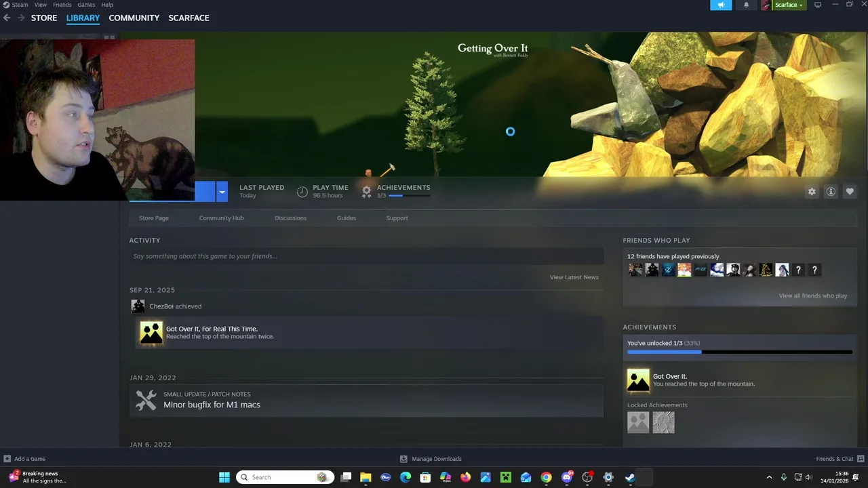Click the You've unlocked 1/3 progress bar

point(740,352)
